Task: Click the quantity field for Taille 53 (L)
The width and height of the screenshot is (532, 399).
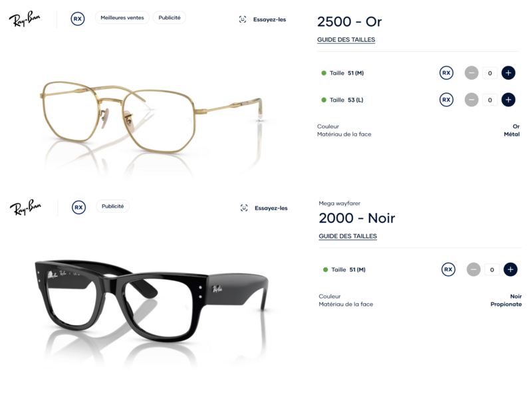Action: [x=489, y=100]
